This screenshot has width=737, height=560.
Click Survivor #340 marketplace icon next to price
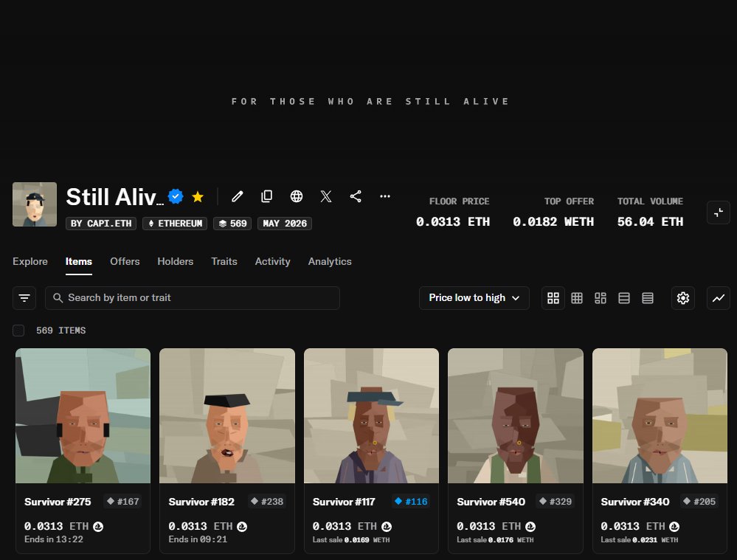pyautogui.click(x=674, y=527)
